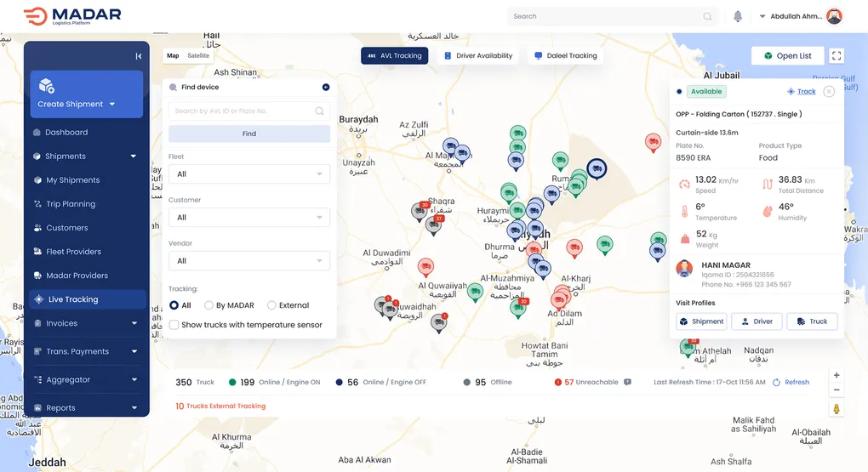
Task: Open the Fleet dropdown
Action: pos(249,173)
